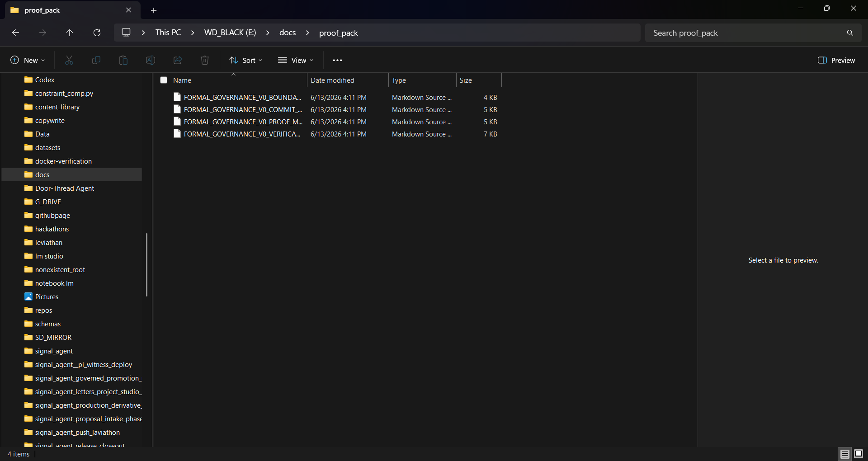The width and height of the screenshot is (868, 461).
Task: Toggle the select-all checkbox beside Name
Action: 164,80
